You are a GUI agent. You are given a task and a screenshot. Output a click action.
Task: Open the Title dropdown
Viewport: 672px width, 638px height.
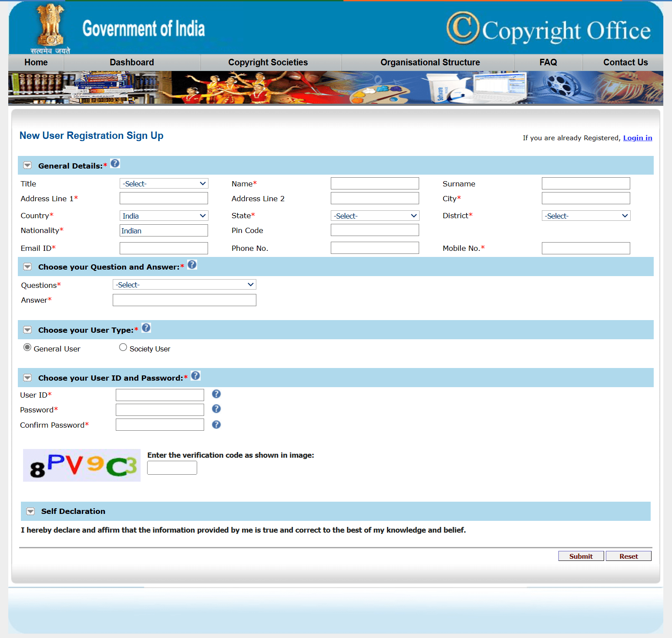(164, 184)
